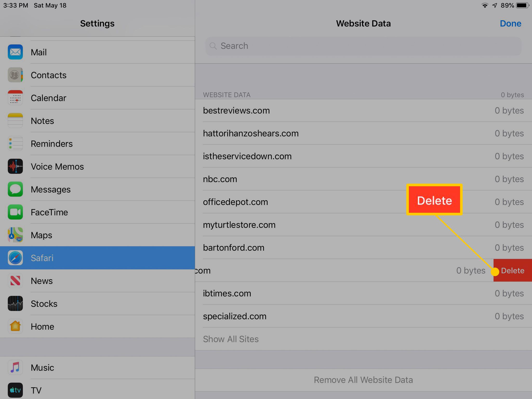Tap the Safari compass icon
The height and width of the screenshot is (399, 532).
coord(15,258)
